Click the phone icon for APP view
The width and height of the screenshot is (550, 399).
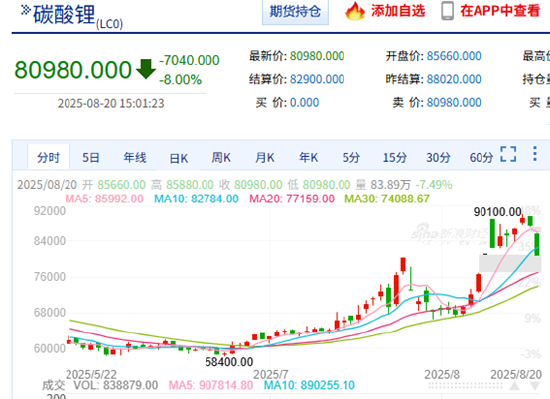pos(448,11)
